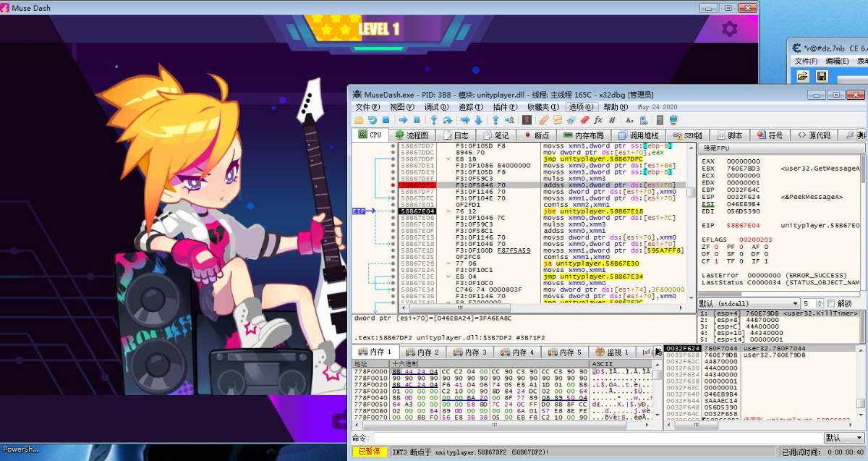The width and height of the screenshot is (868, 461).
Task: Click the open-folder icon in CE window
Action: (x=803, y=76)
